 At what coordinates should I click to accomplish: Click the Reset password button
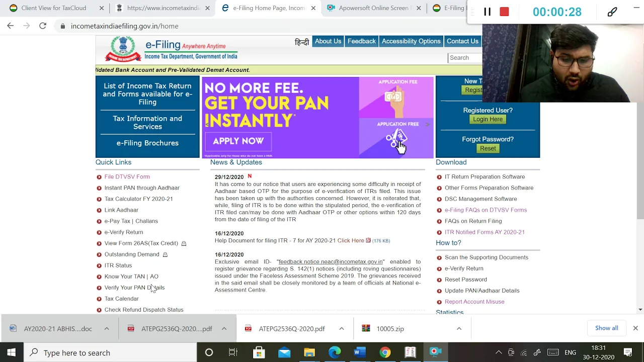tap(488, 148)
